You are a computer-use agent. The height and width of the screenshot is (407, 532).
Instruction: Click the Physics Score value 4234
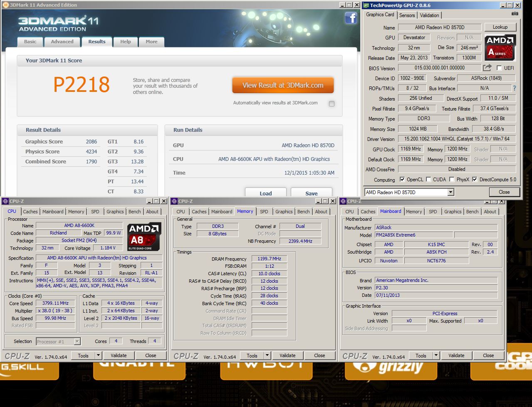92,152
